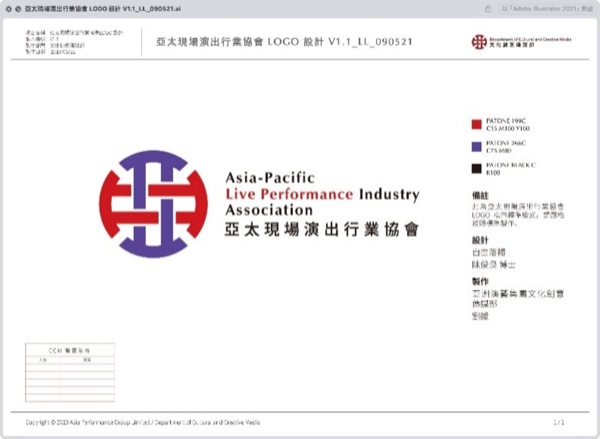Click the 'K100' color value

click(493, 173)
